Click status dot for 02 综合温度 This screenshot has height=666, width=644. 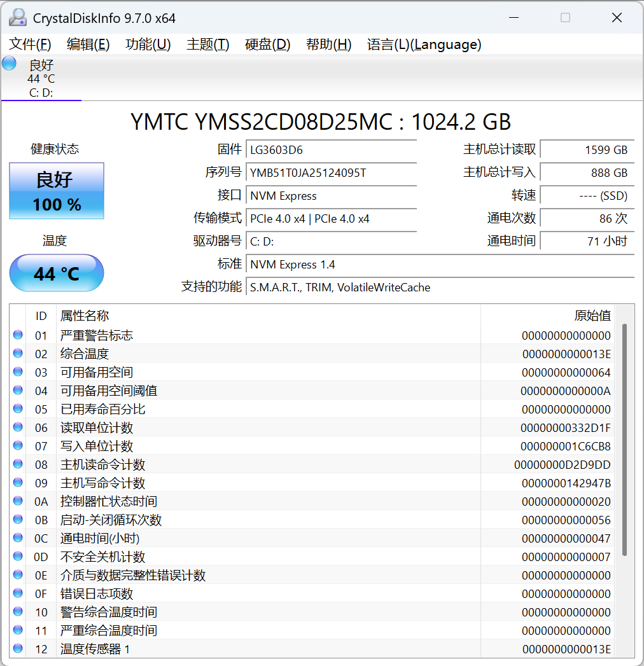point(18,353)
